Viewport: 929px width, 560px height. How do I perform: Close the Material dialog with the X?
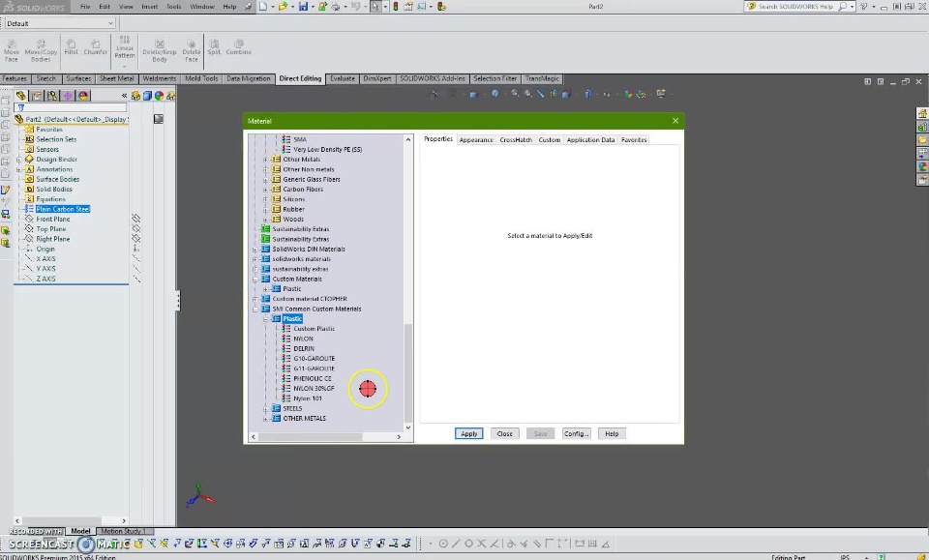[x=675, y=121]
